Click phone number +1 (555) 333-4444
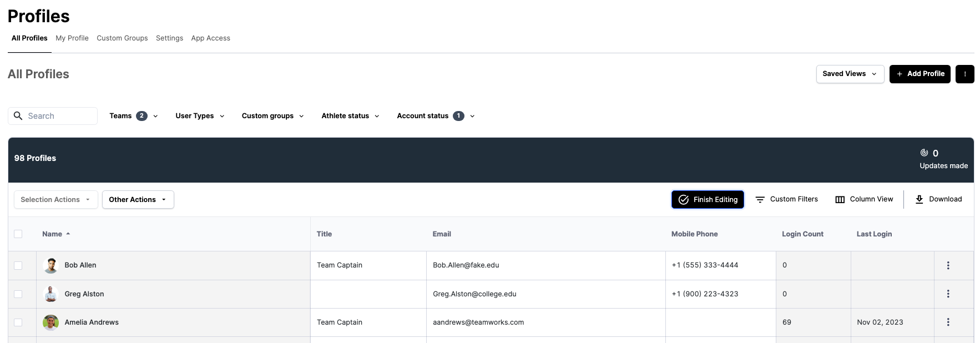This screenshot has width=980, height=343. tap(705, 265)
